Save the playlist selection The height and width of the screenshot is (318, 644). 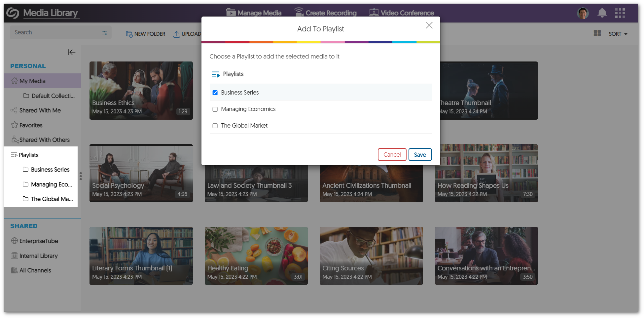(420, 154)
